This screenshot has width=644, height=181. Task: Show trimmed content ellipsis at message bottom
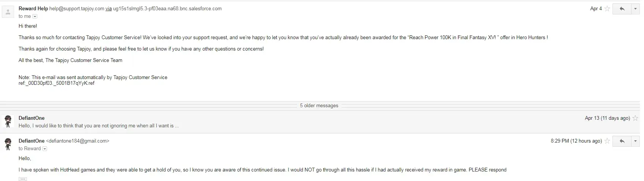point(23,179)
